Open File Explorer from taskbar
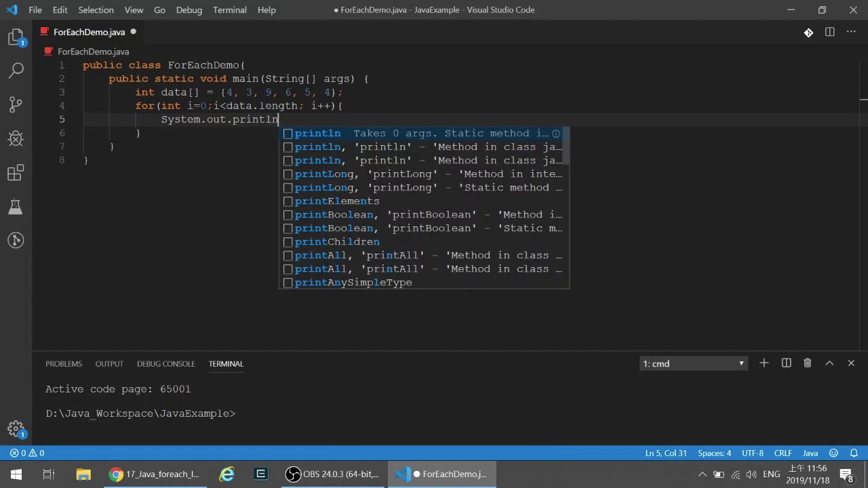This screenshot has height=488, width=868. pyautogui.click(x=83, y=474)
